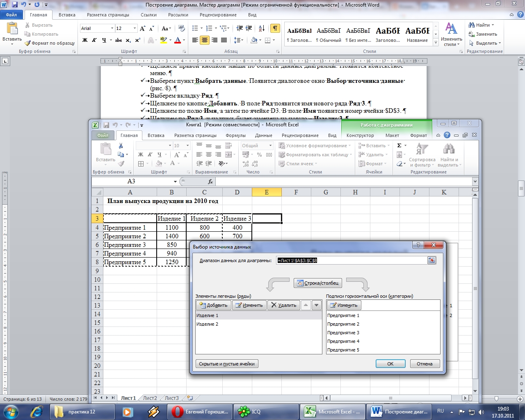Image resolution: width=525 pixels, height=420 pixels.
Task: Center text in Word paragraph group
Action: tap(205, 40)
